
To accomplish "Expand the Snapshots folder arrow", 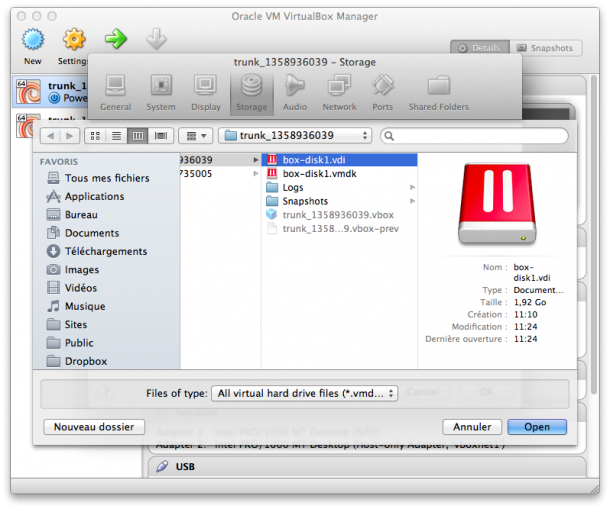I will [x=412, y=201].
